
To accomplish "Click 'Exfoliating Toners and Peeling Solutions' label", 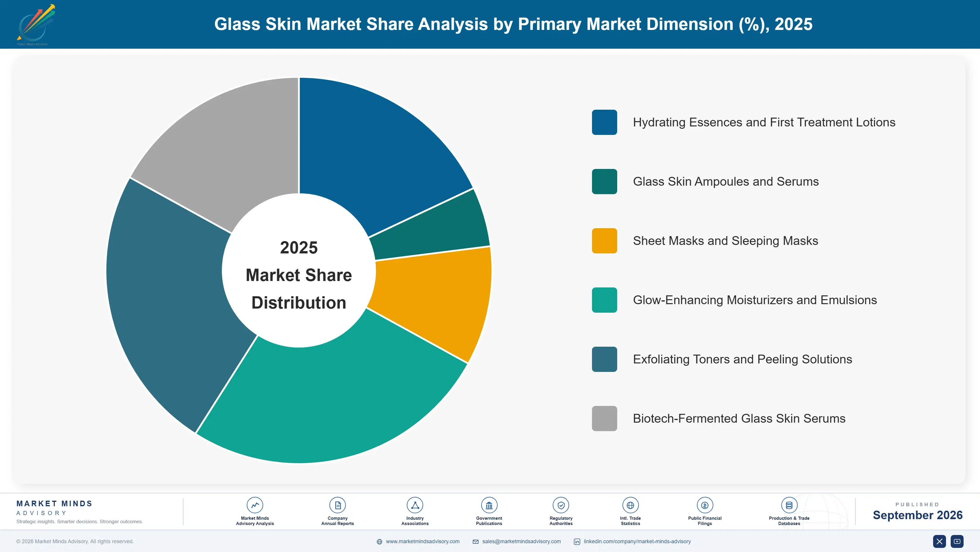I will click(742, 359).
